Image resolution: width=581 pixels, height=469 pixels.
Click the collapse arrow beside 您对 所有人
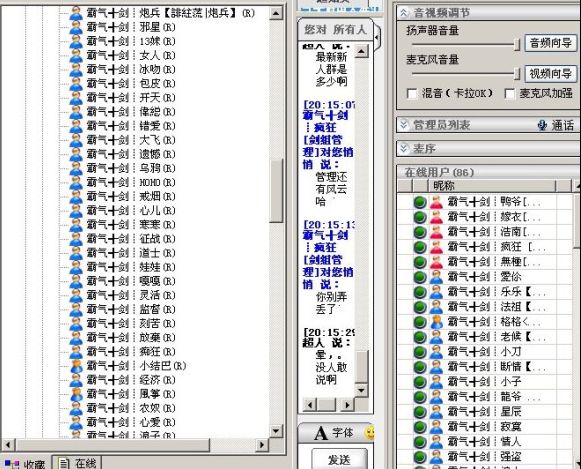377,37
